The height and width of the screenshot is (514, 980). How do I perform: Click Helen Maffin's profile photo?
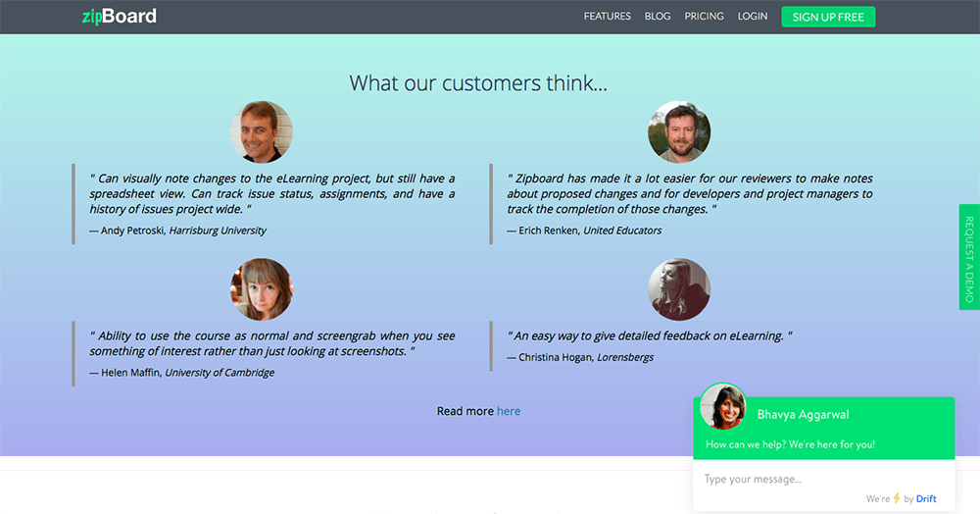(262, 289)
